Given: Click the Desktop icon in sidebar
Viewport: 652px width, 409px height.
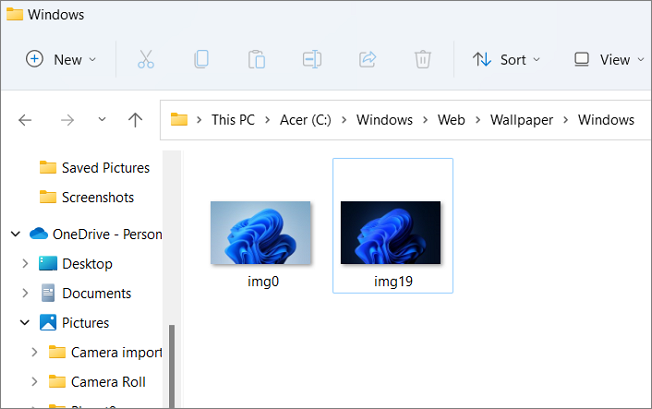Looking at the screenshot, I should pyautogui.click(x=48, y=264).
